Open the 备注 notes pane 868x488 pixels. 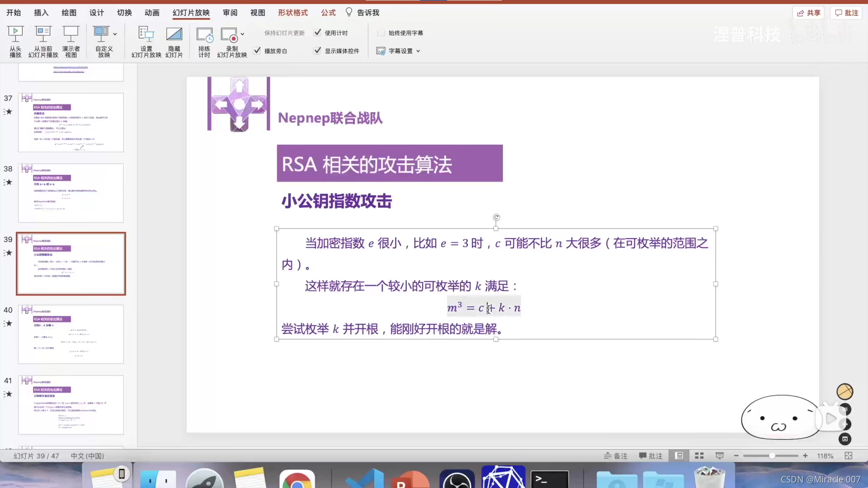coord(616,455)
